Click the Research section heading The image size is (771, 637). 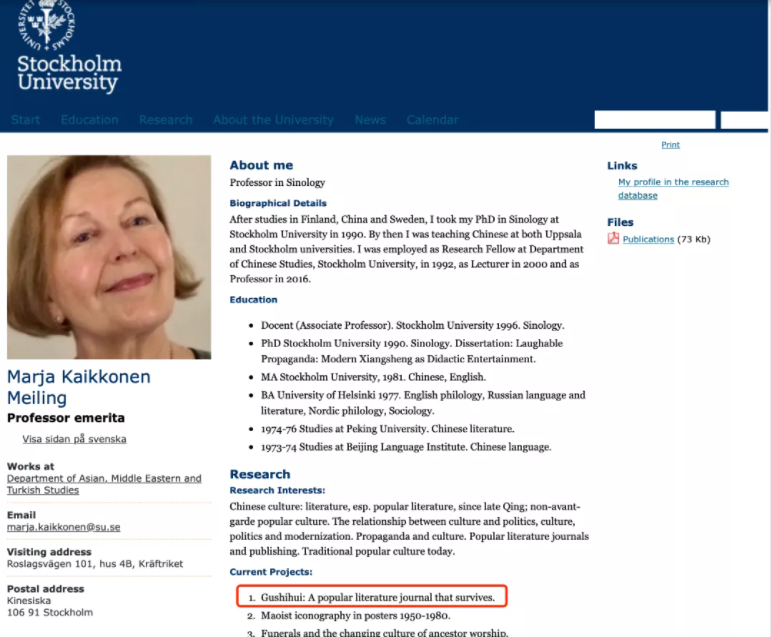260,474
